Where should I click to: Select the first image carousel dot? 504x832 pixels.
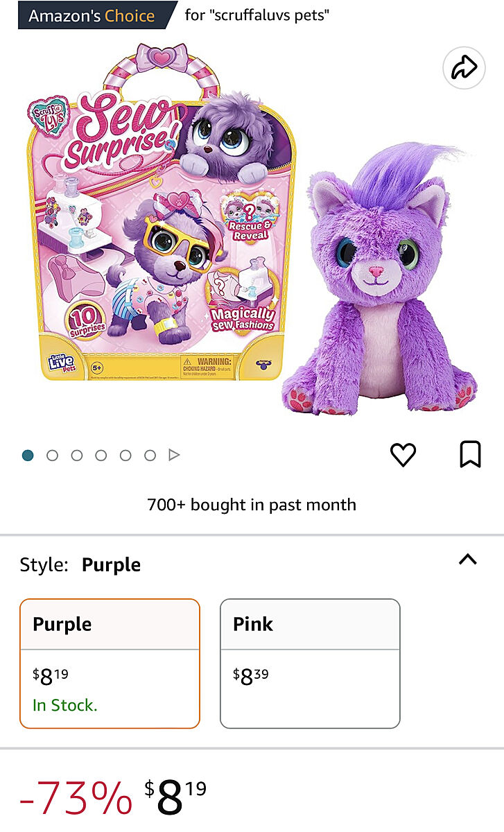(x=28, y=456)
